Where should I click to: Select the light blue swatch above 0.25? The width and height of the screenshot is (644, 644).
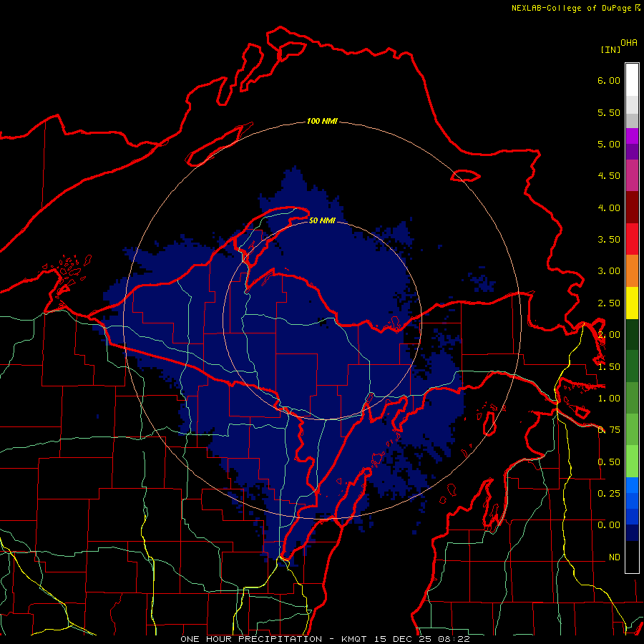[x=632, y=485]
